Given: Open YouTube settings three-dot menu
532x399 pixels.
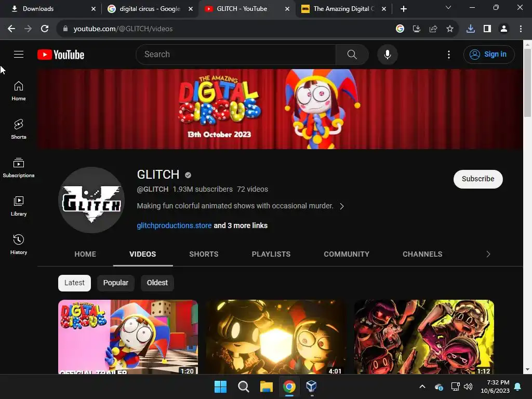Looking at the screenshot, I should (x=448, y=54).
